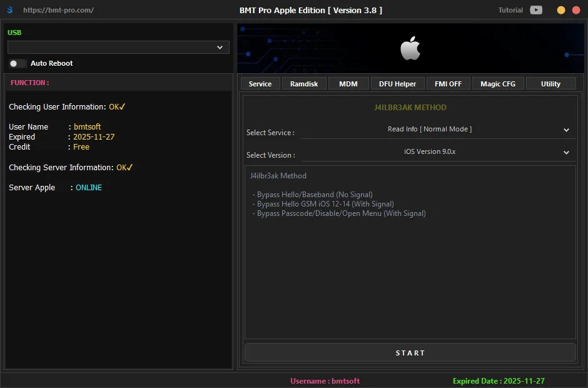This screenshot has height=388, width=588.
Task: Click the yellow minimize circle button
Action: (x=561, y=10)
